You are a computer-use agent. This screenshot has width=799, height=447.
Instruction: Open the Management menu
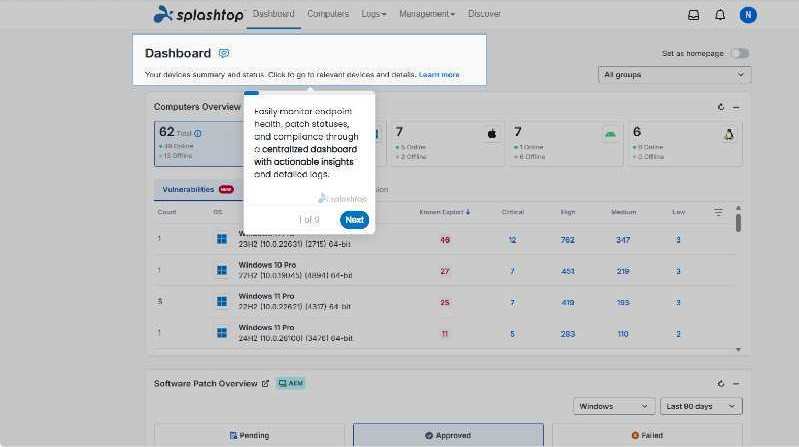(x=427, y=14)
